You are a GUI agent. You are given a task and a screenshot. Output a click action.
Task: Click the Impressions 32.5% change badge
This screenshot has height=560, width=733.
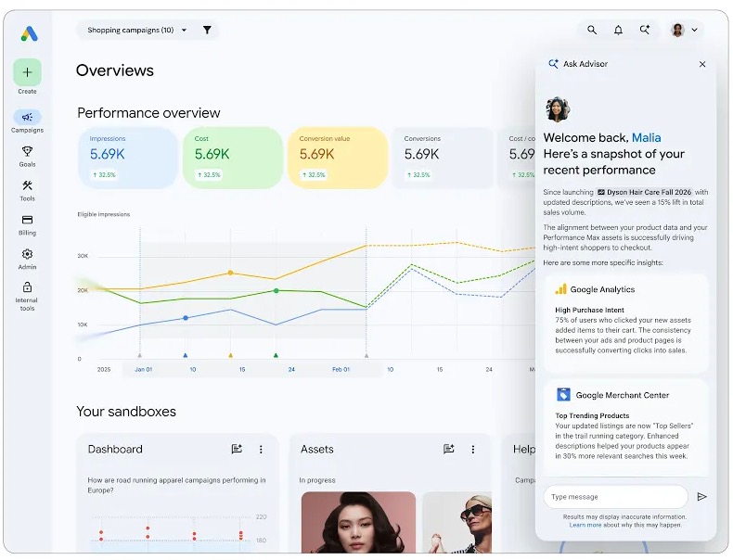pos(104,174)
